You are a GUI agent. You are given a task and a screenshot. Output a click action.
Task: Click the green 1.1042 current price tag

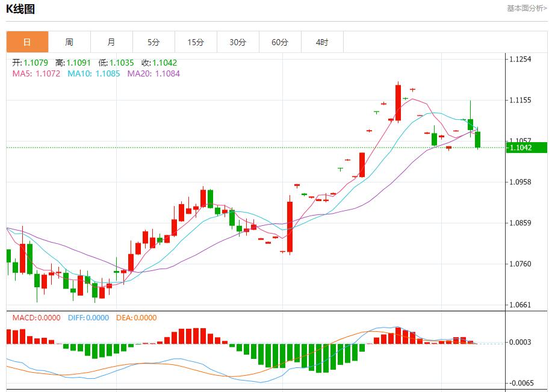tap(526, 148)
